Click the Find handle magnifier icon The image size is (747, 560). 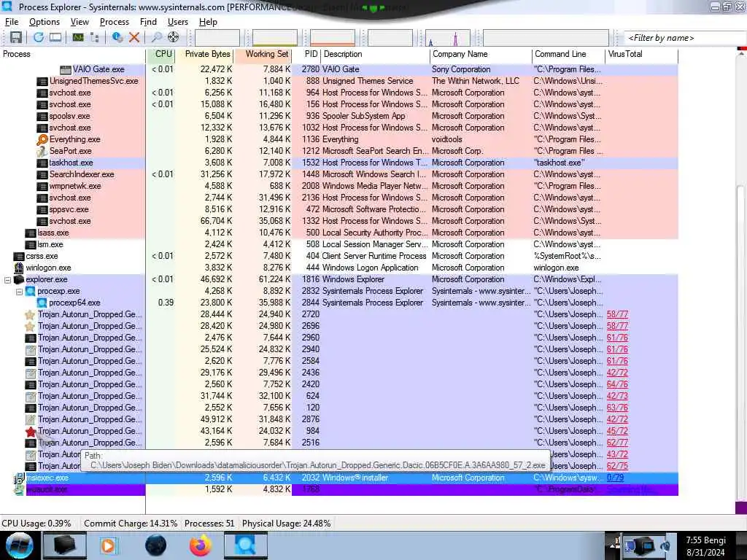click(x=157, y=37)
